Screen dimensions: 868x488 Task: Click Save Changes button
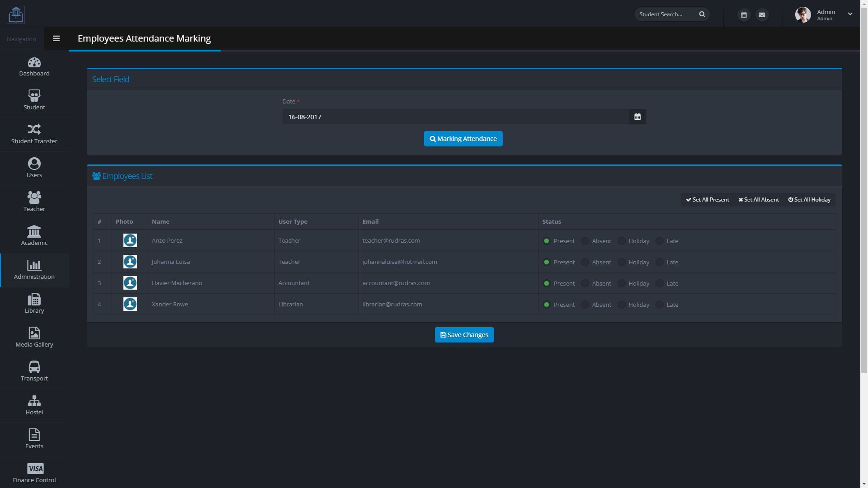[464, 335]
